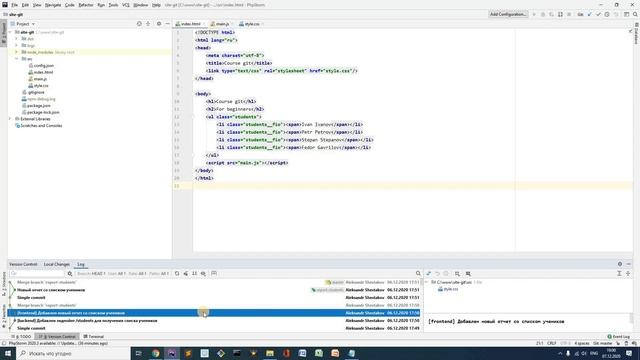Hide the Project panel with minus icon
This screenshot has height=360, width=640.
pyautogui.click(x=167, y=24)
